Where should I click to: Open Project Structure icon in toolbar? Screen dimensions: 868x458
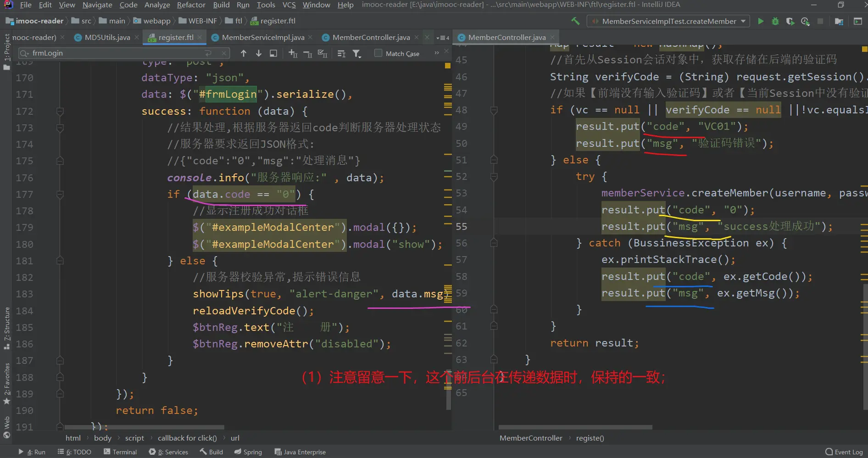(839, 21)
